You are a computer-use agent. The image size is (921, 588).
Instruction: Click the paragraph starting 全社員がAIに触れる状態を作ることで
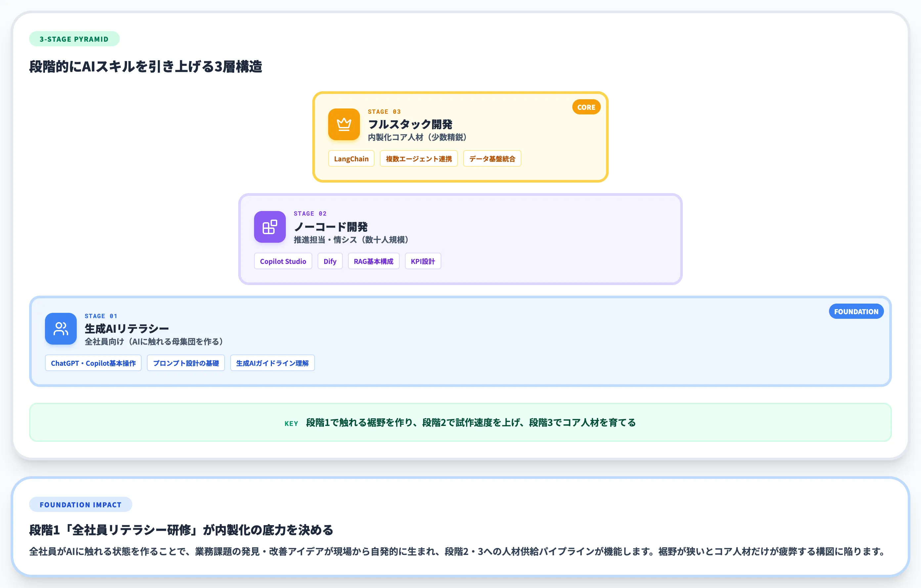[x=457, y=551]
